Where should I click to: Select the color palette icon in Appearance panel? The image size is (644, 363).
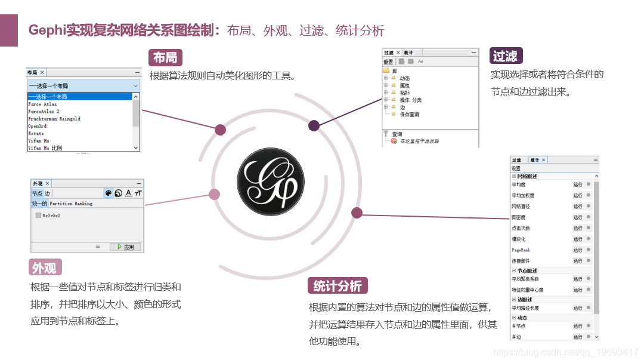(109, 193)
